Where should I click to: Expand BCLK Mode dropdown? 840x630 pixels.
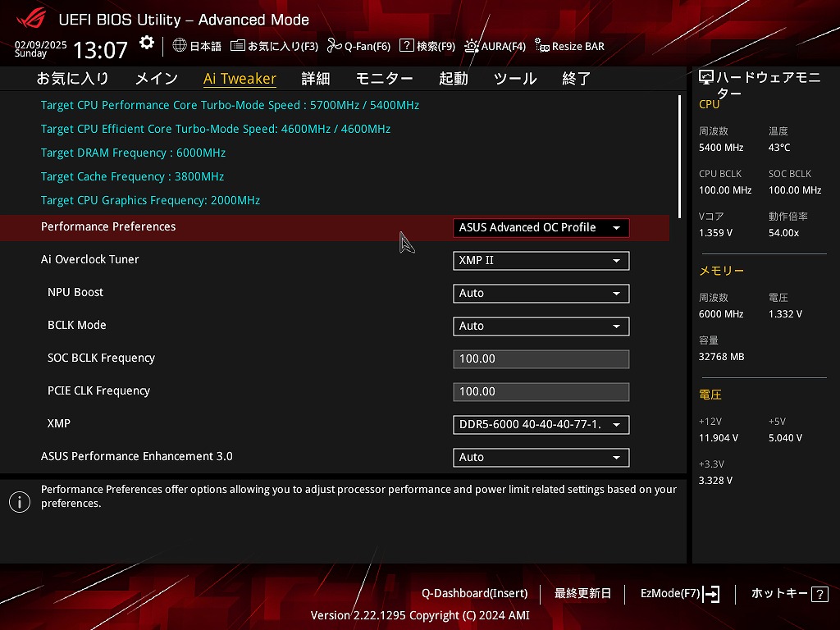coord(541,326)
